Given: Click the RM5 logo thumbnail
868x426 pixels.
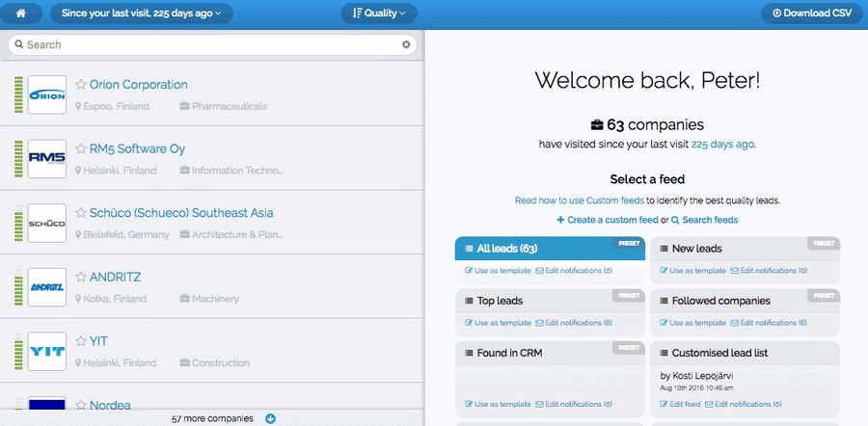Looking at the screenshot, I should [47, 159].
